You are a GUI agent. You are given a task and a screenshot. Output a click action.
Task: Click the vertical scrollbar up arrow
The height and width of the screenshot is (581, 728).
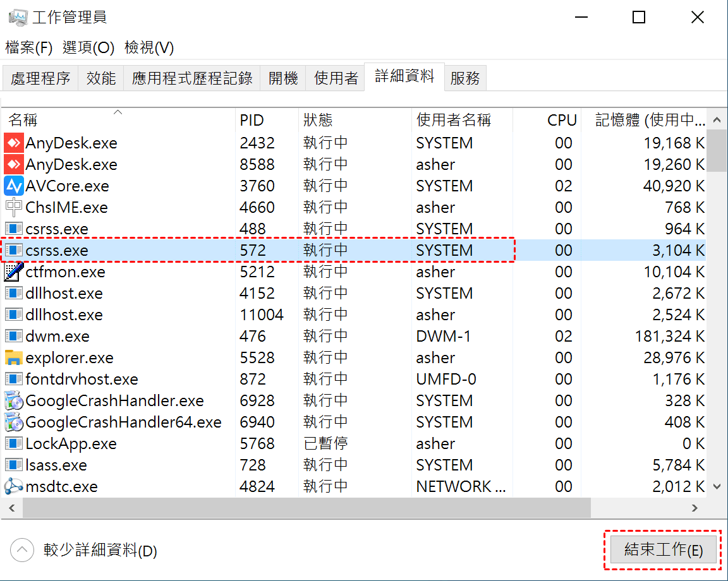[717, 120]
